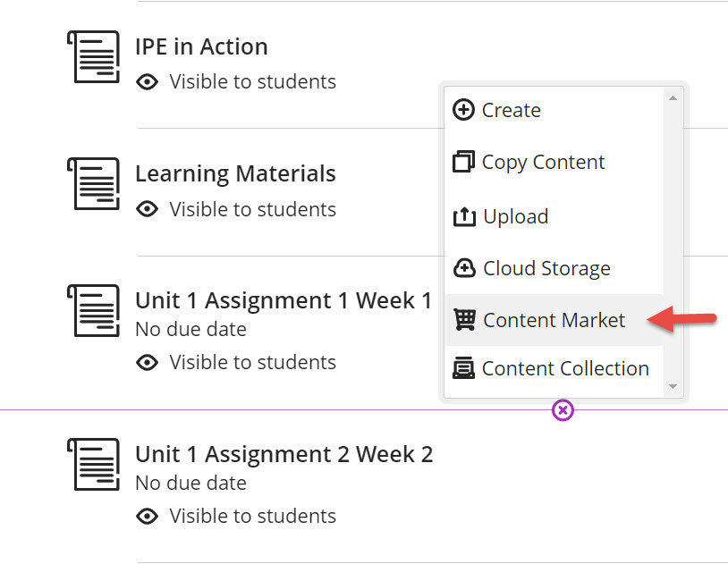Open Content Collection from the menu
728x564 pixels.
(x=564, y=368)
